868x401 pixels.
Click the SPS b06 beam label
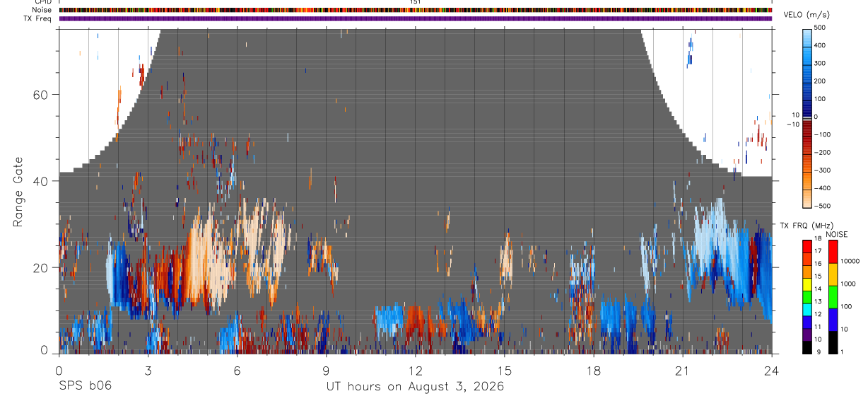pyautogui.click(x=85, y=386)
